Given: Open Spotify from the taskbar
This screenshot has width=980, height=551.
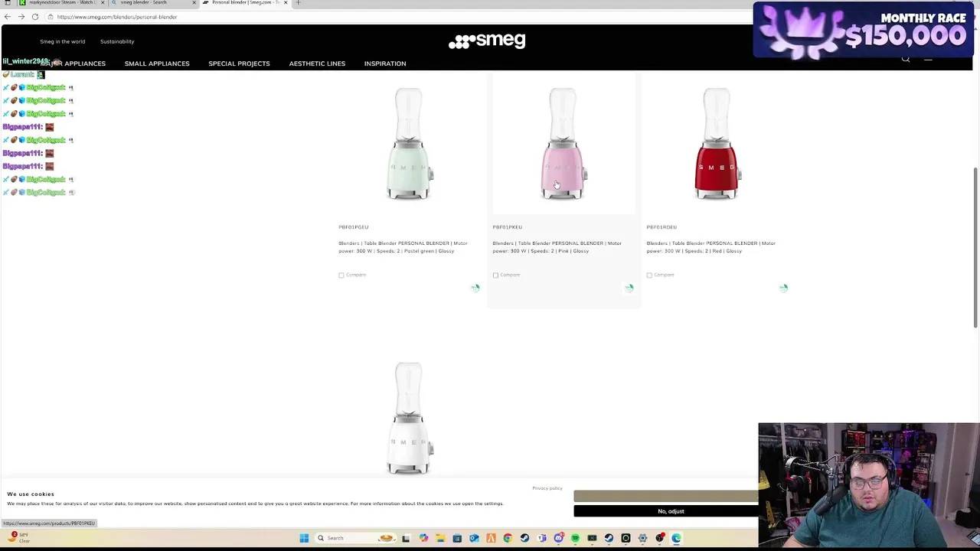Looking at the screenshot, I should pos(575,538).
